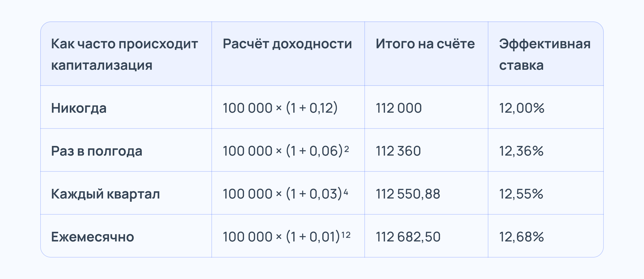The height and width of the screenshot is (279, 644).
Task: Click the "Расчёт доходности" column header
Action: point(287,44)
